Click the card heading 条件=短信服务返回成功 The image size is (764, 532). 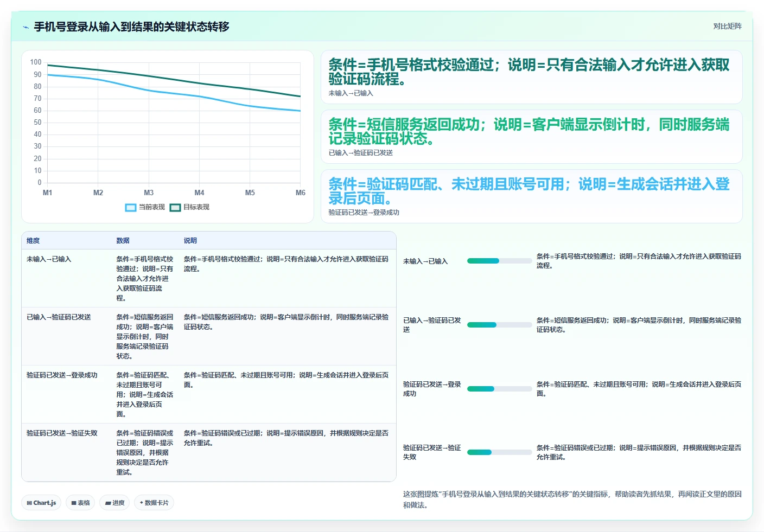click(x=529, y=132)
